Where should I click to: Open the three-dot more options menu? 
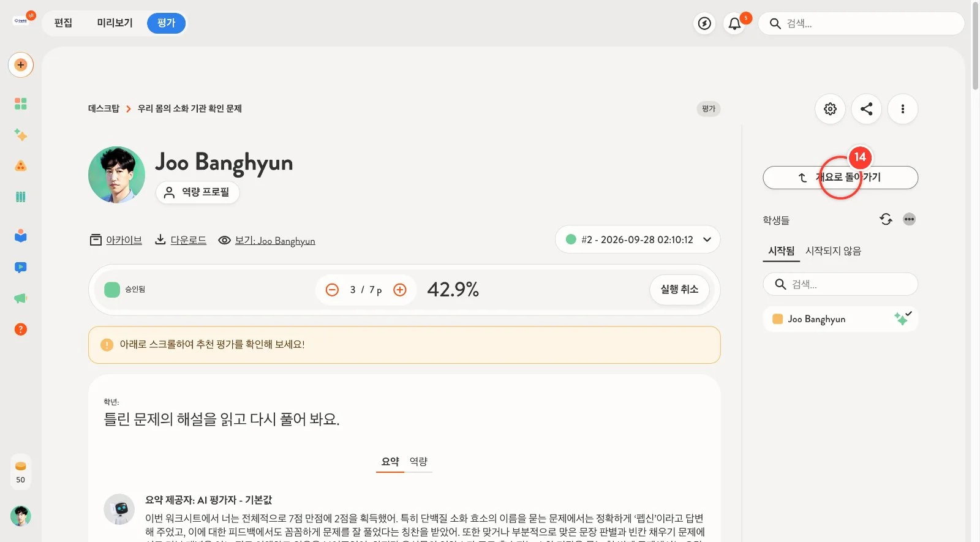[x=902, y=109]
